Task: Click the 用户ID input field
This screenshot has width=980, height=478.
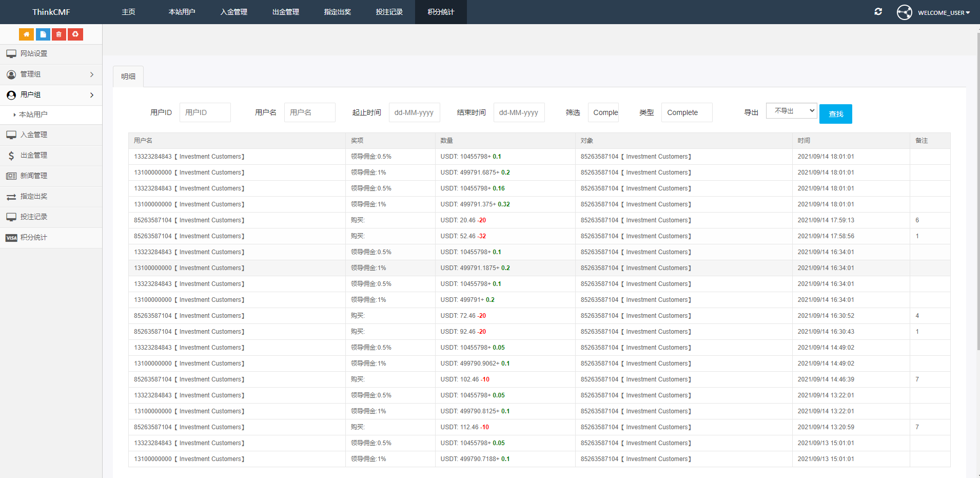Action: coord(205,112)
